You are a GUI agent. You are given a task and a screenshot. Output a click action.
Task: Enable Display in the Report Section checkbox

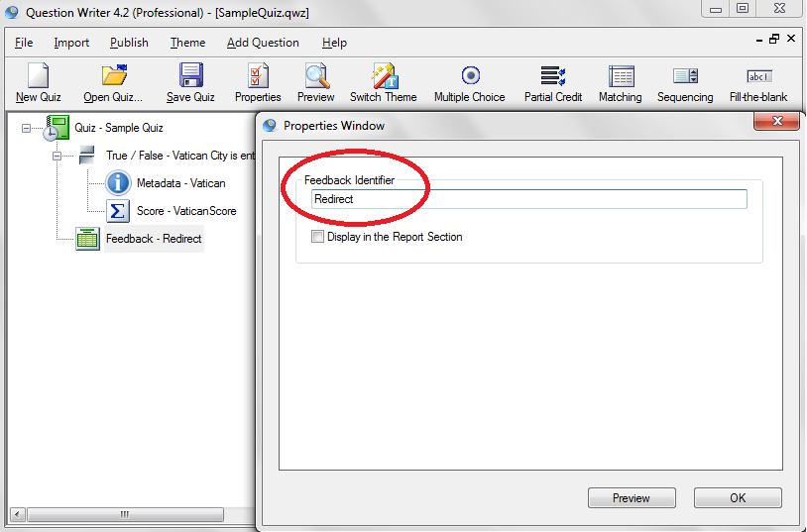click(317, 236)
